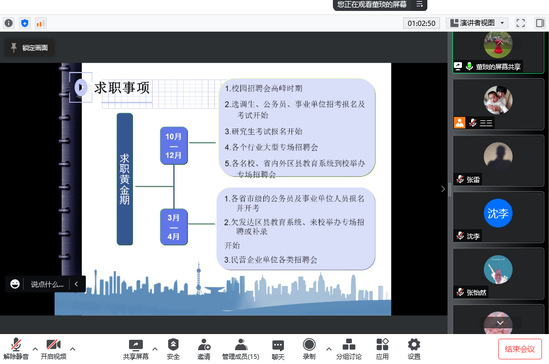
Task: Open the speaker view dropdown
Action: (478, 23)
